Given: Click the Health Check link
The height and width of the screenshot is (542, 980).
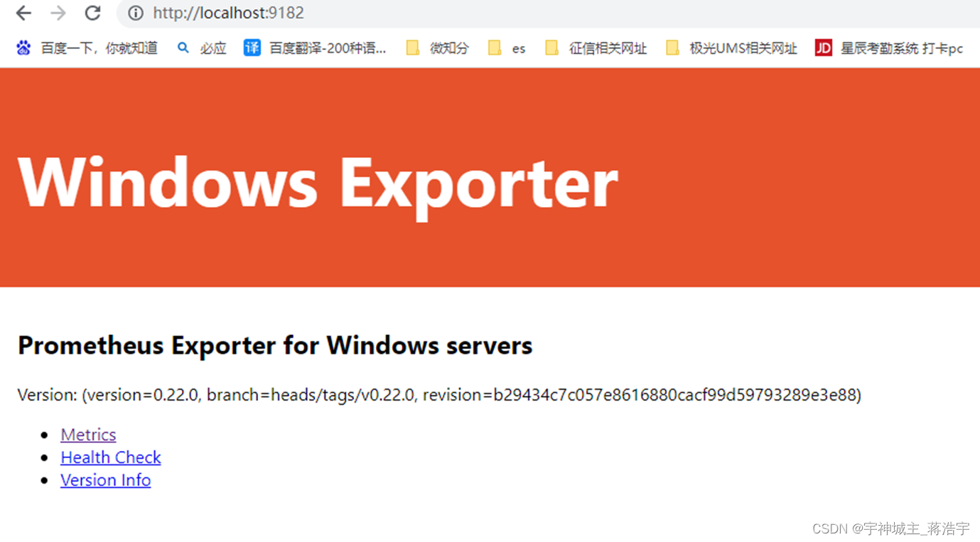Looking at the screenshot, I should point(111,457).
